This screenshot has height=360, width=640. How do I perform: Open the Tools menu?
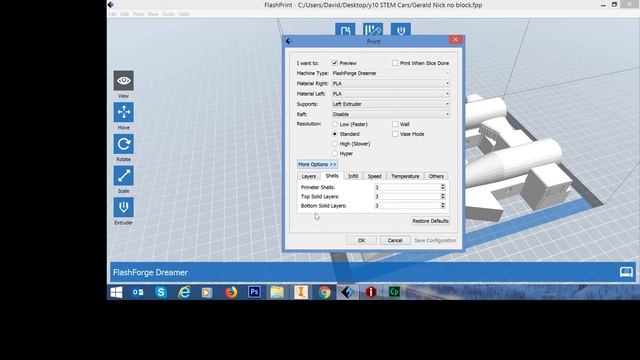(168, 14)
